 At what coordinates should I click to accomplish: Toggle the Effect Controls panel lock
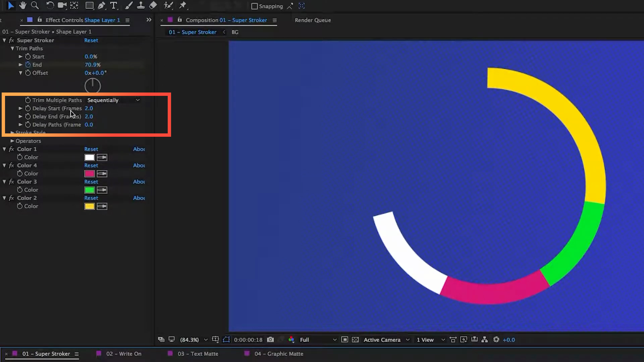[40, 20]
